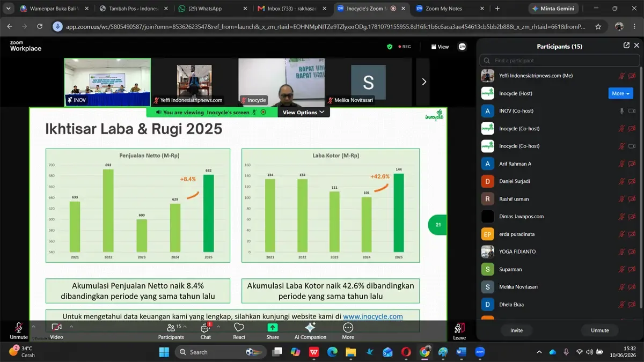This screenshot has height=362, width=644.
Task: Close the Participants panel
Action: pos(636,46)
